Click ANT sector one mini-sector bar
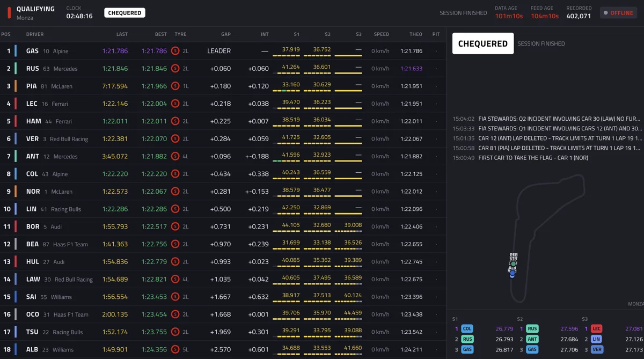This screenshot has height=359, width=644. 286,161
